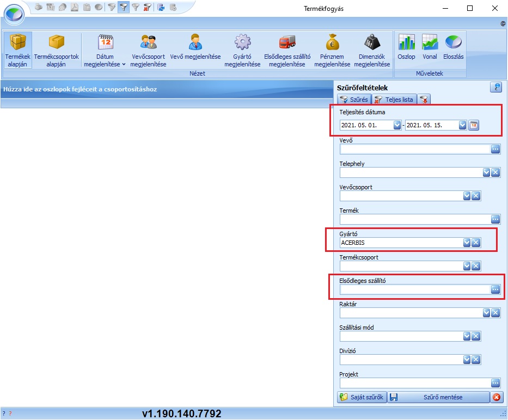Click the Dimenziók megjelenítése weight icon

coord(372,50)
